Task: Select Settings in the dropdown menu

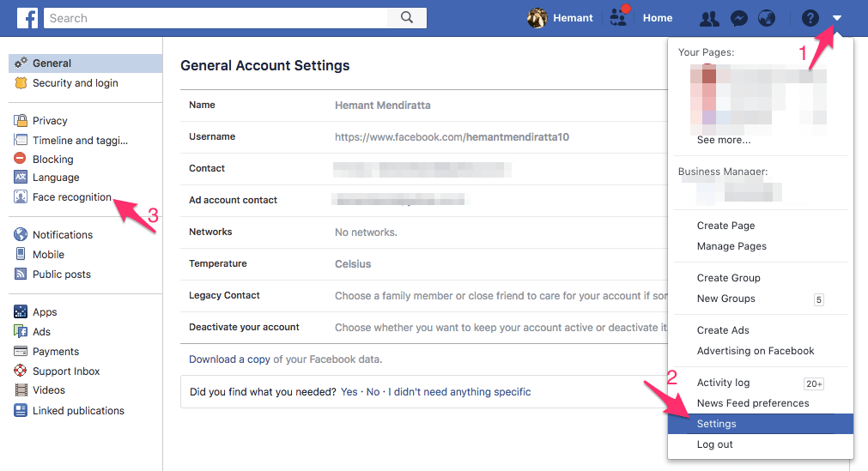Action: (760, 424)
